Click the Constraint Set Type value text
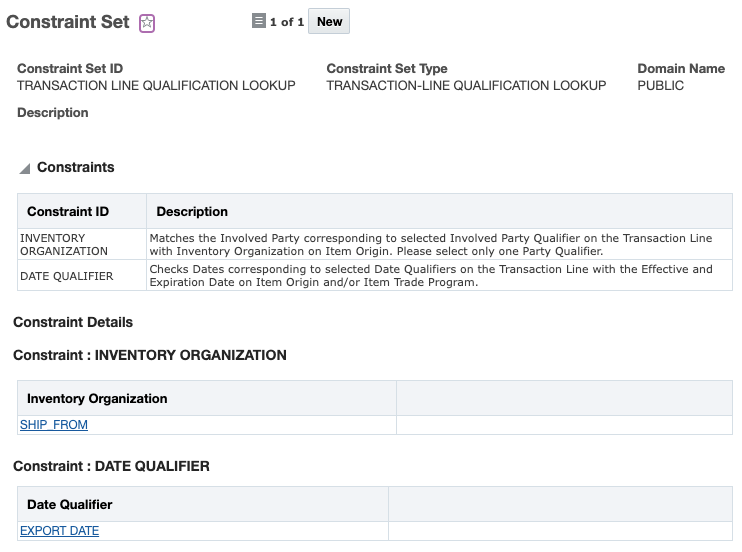This screenshot has width=742, height=552. point(466,86)
